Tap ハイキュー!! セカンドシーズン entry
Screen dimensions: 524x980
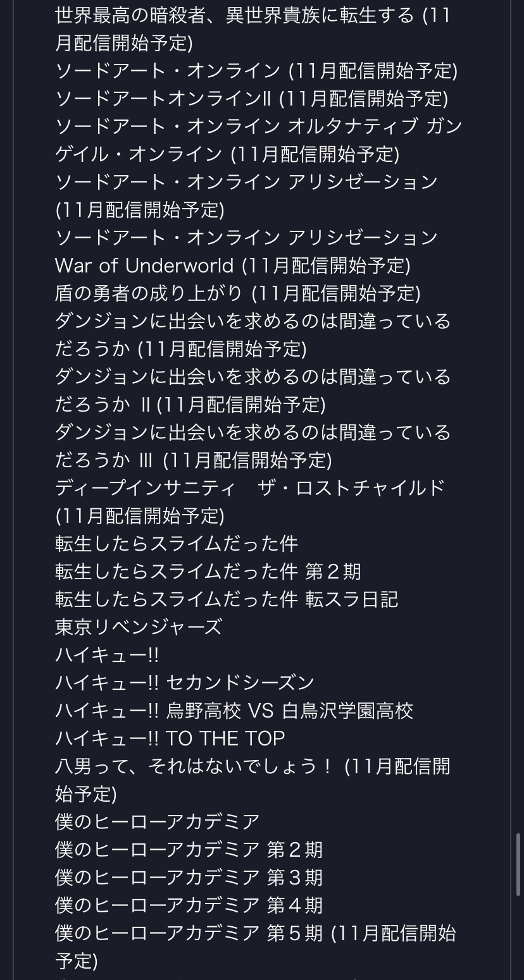(x=185, y=682)
